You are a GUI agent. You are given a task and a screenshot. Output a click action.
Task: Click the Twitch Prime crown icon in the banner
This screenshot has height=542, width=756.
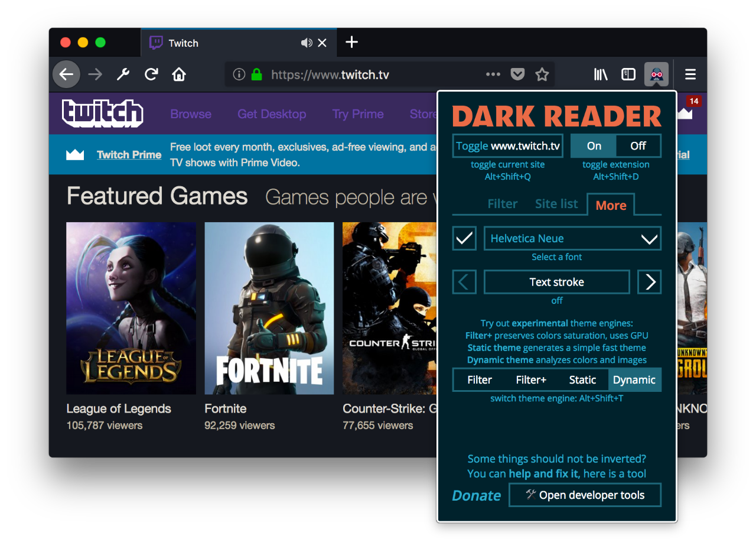tap(75, 155)
